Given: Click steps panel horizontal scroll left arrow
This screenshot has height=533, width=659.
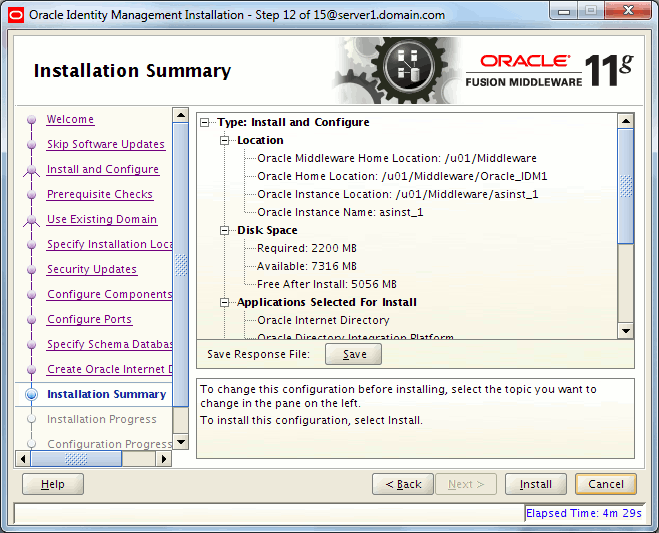Looking at the screenshot, I should click(x=23, y=458).
